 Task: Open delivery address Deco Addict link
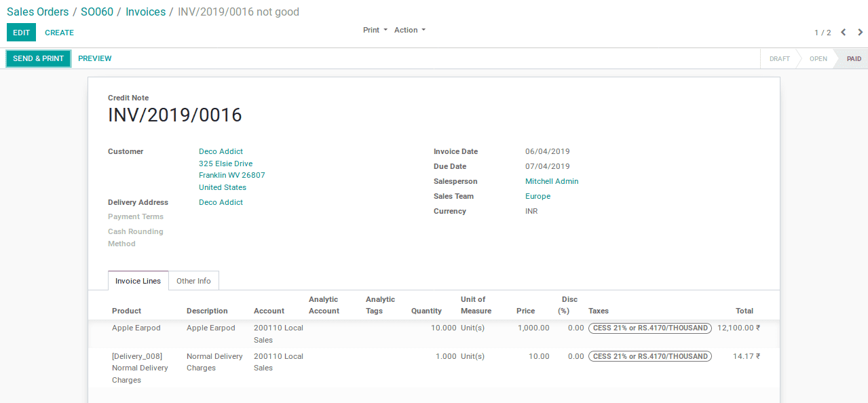click(221, 202)
